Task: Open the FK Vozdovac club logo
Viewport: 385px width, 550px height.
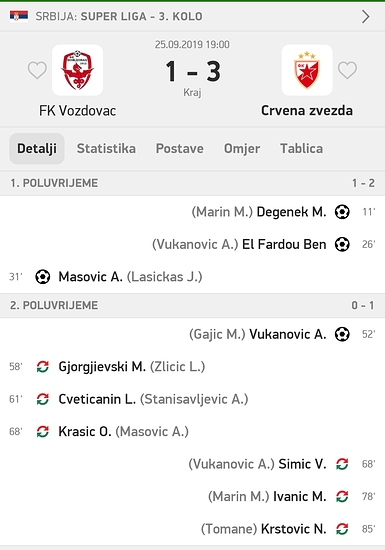Action: pyautogui.click(x=77, y=70)
